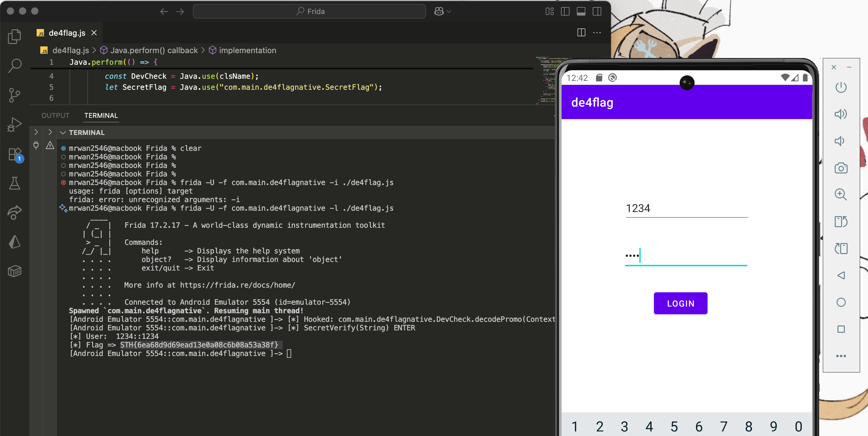Viewport: 868px width, 436px height.
Task: Open the Search view in sidebar
Action: tap(14, 65)
